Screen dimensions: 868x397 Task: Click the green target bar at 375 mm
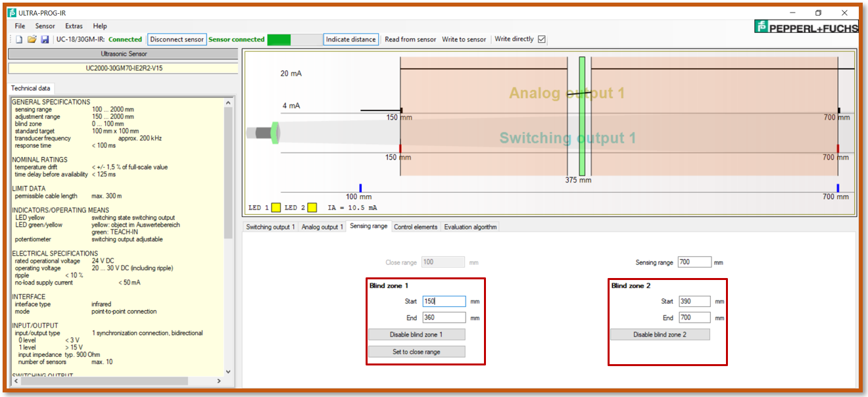pos(582,116)
